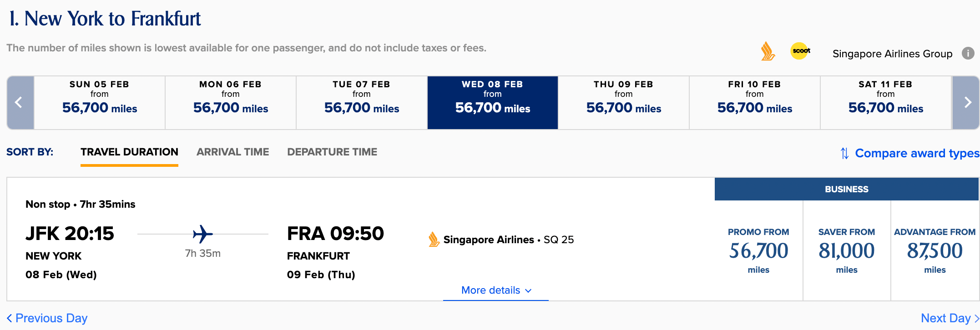Screen dimensions: 980x330
Task: Select the MON 06 FEB date card
Action: (x=230, y=96)
